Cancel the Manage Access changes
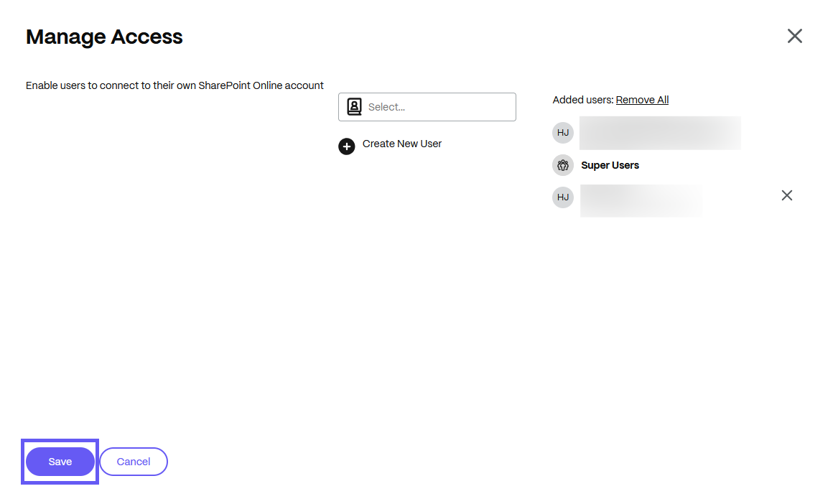This screenshot has height=504, width=833. [x=134, y=462]
